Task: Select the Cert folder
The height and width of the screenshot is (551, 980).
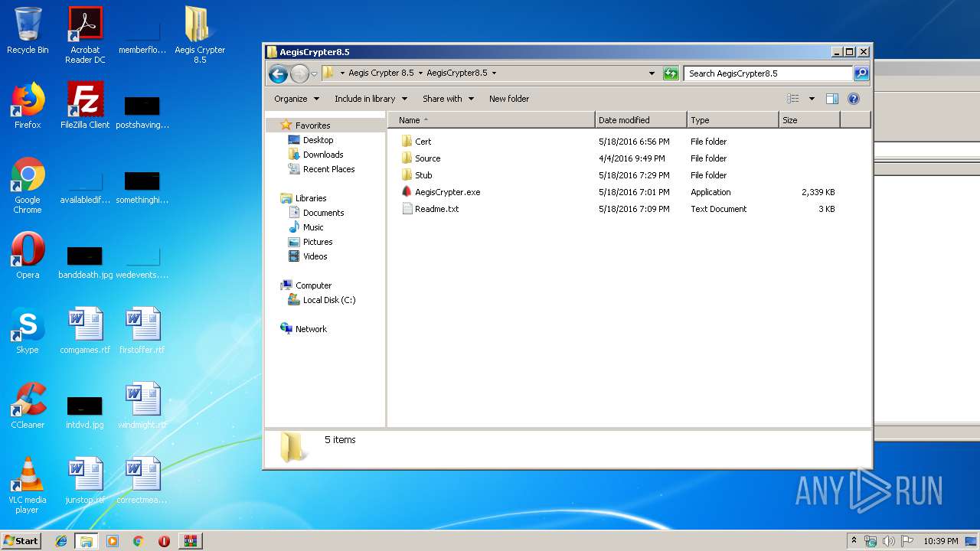Action: click(416, 142)
